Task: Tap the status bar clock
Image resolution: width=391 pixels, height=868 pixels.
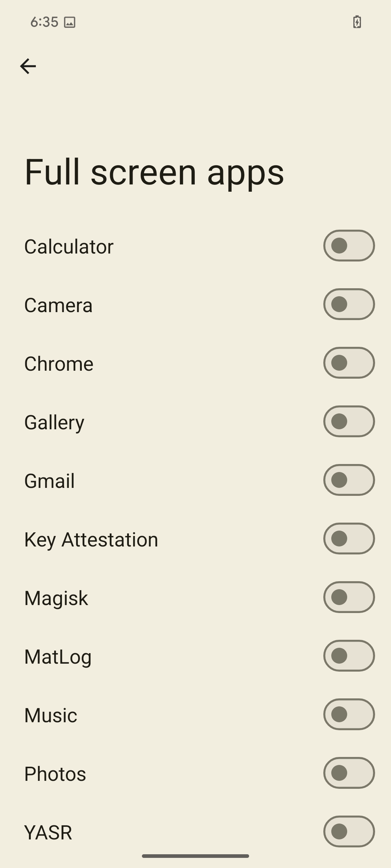Action: point(44,22)
